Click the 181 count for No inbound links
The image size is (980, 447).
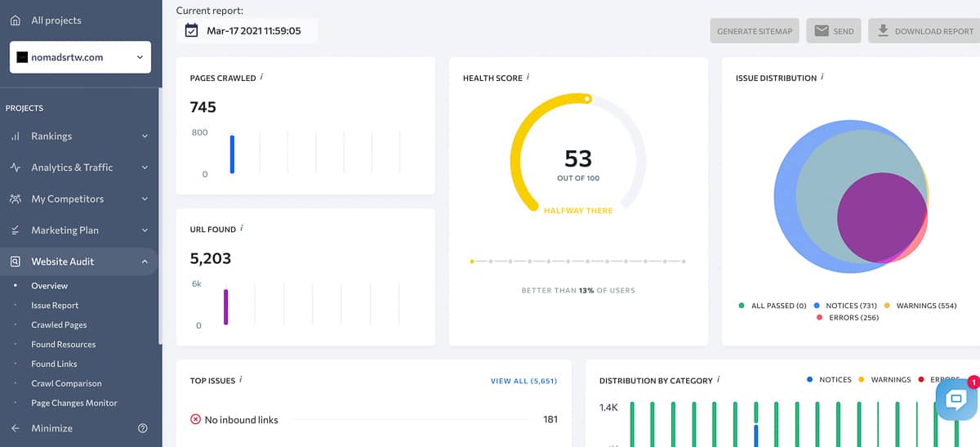(550, 419)
